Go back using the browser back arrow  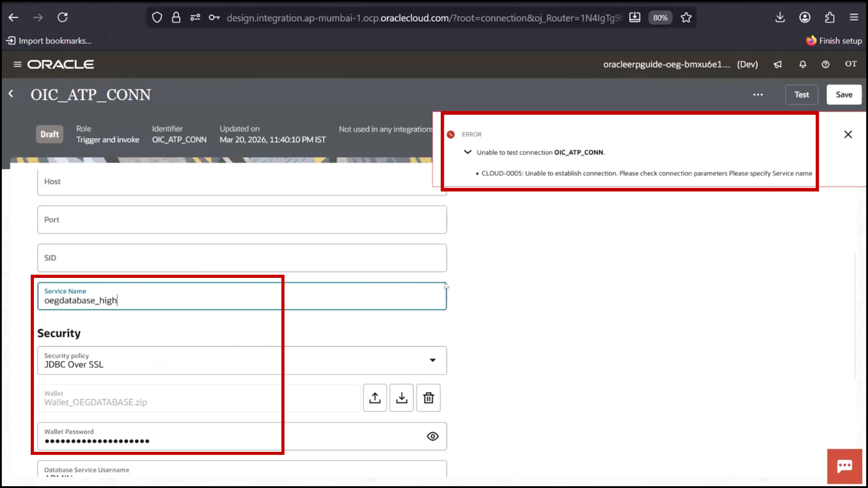coord(14,18)
